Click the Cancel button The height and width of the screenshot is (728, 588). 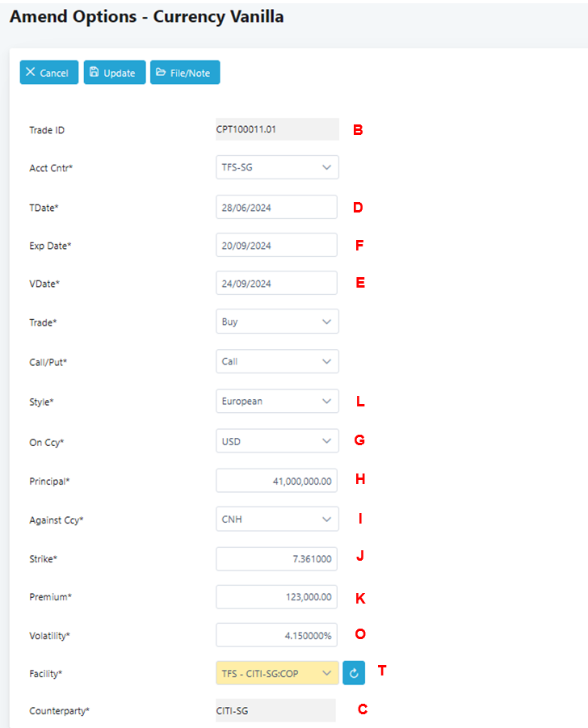click(x=48, y=73)
